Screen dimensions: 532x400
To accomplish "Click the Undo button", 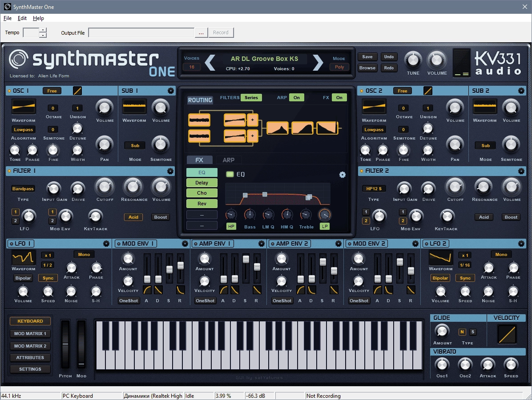I will tap(389, 57).
